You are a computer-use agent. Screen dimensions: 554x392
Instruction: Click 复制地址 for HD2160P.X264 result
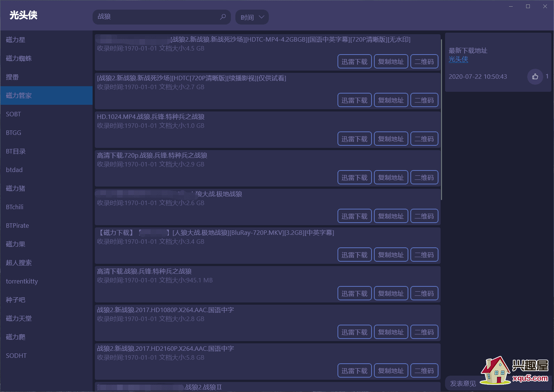click(x=391, y=371)
